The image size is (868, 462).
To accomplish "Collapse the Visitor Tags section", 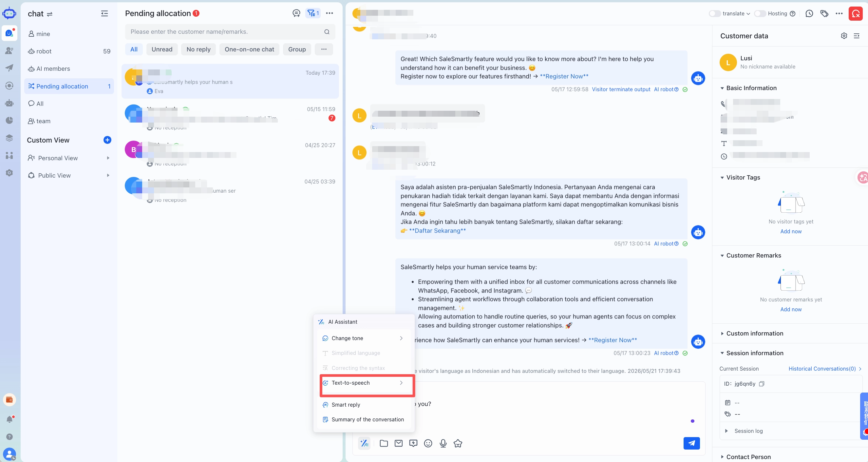I will point(722,178).
